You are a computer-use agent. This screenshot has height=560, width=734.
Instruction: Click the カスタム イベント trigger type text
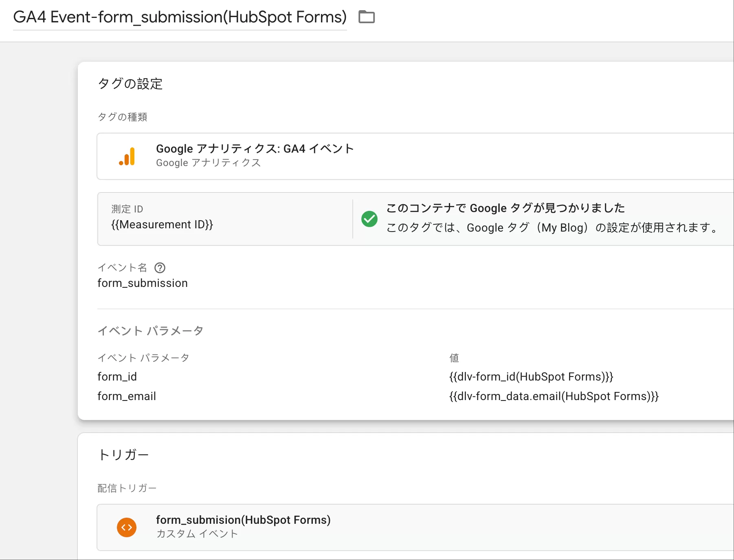tap(197, 534)
